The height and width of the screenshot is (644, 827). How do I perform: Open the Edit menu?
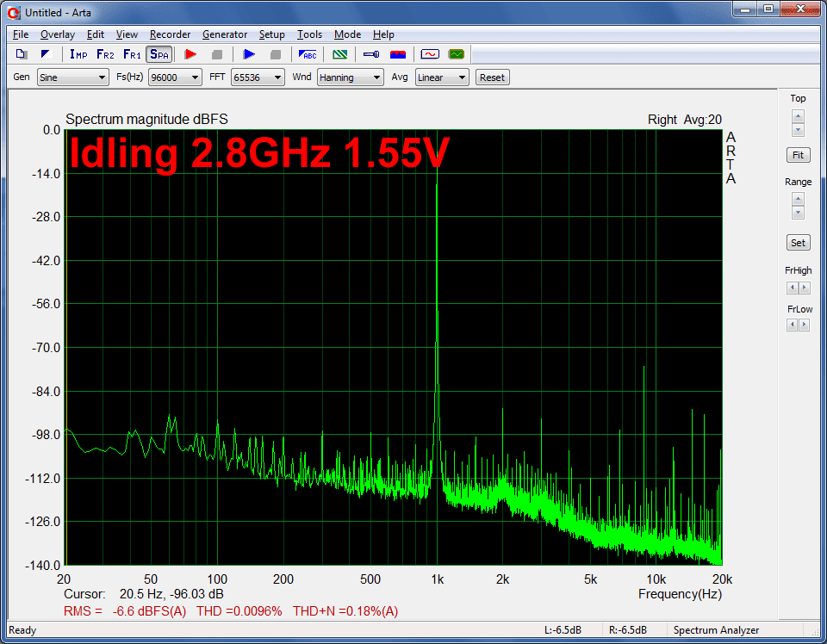96,34
